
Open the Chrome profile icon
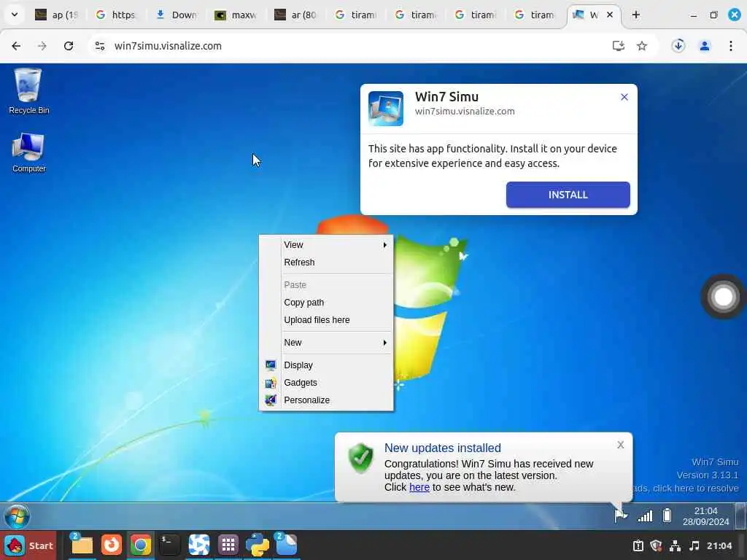705,46
